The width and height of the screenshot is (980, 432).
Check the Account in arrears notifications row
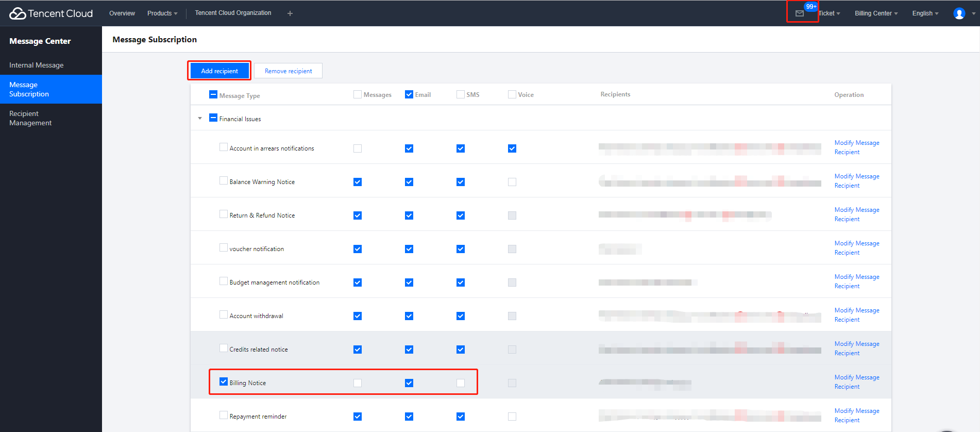coord(224,147)
